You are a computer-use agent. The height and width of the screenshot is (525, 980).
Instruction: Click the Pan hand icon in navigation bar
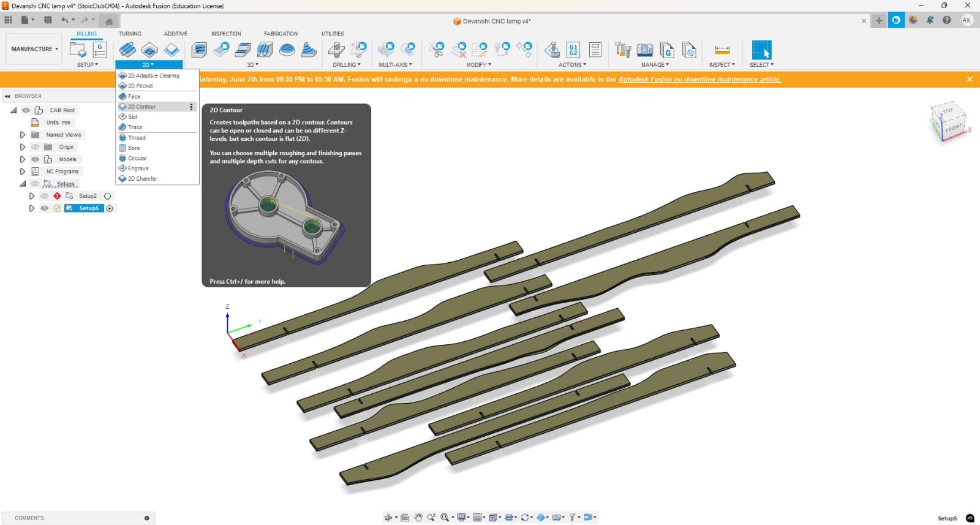pyautogui.click(x=418, y=518)
